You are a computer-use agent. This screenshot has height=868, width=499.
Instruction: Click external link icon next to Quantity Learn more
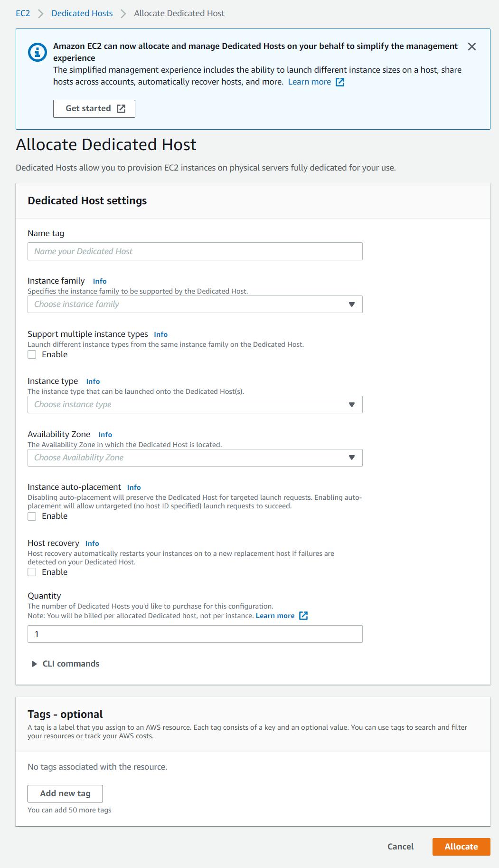click(303, 616)
